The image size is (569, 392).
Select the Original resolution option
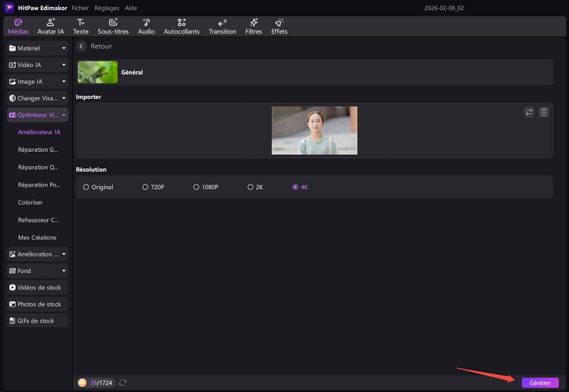(98, 187)
